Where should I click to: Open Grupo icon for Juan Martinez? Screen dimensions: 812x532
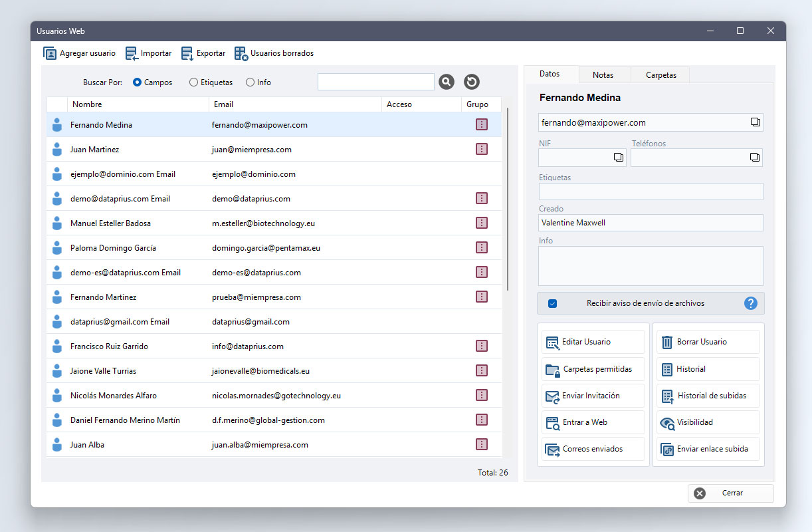tap(482, 149)
